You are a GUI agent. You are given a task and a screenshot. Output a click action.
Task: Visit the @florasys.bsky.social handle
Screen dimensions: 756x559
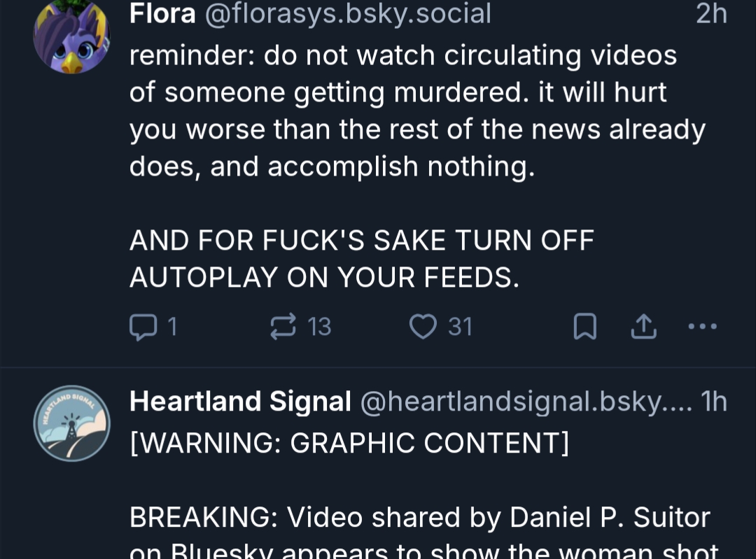click(347, 14)
